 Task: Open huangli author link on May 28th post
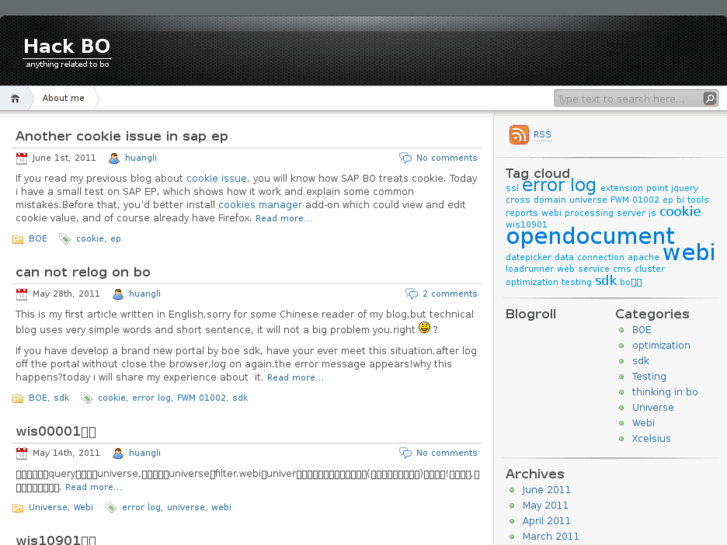coord(145,294)
